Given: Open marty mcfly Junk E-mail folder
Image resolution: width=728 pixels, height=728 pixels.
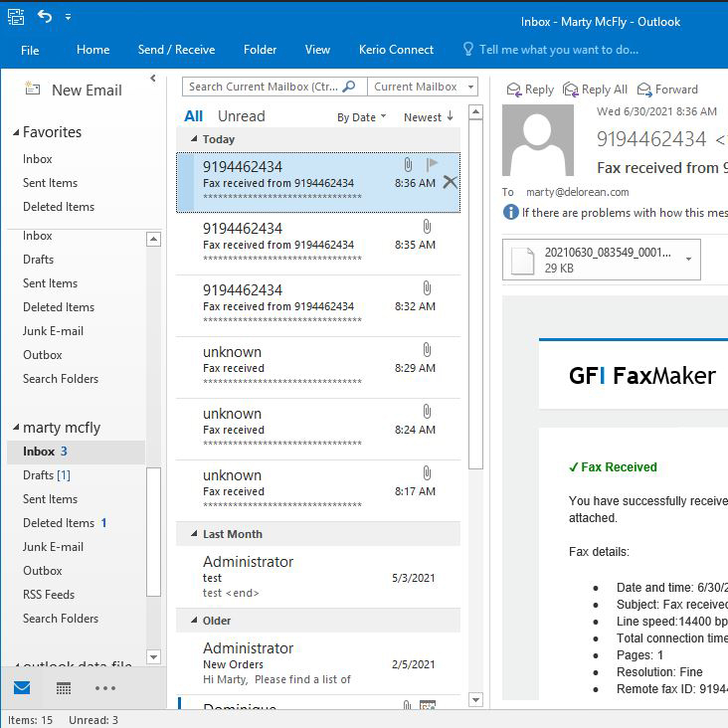Looking at the screenshot, I should click(x=54, y=546).
